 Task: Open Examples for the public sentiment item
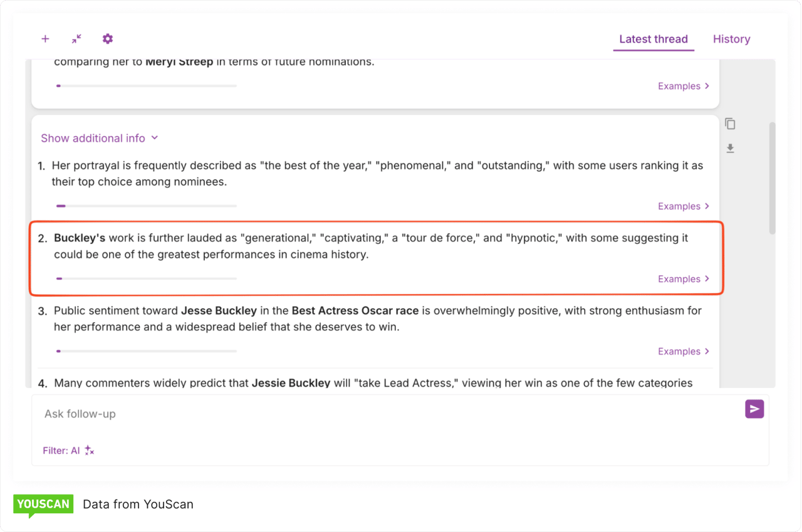tap(683, 352)
